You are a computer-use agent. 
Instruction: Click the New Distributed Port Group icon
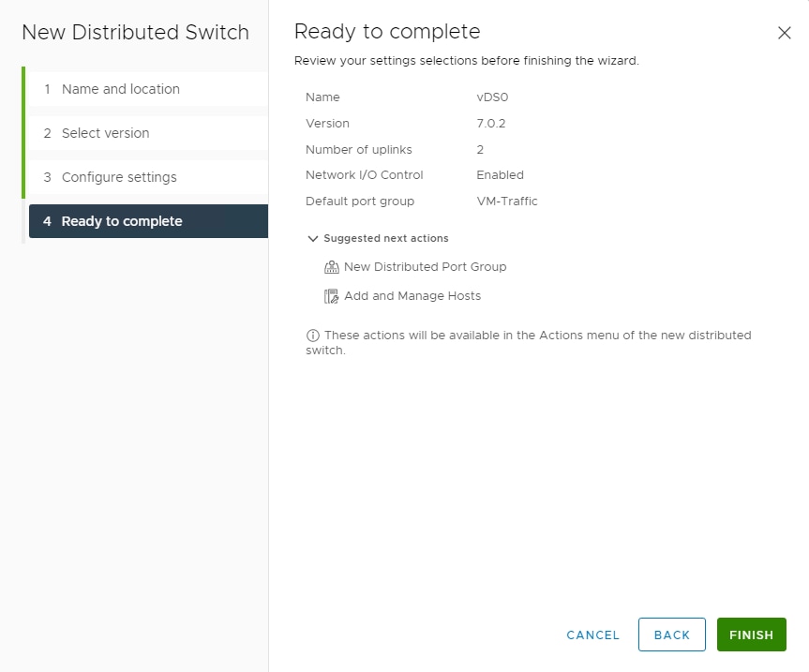click(331, 267)
